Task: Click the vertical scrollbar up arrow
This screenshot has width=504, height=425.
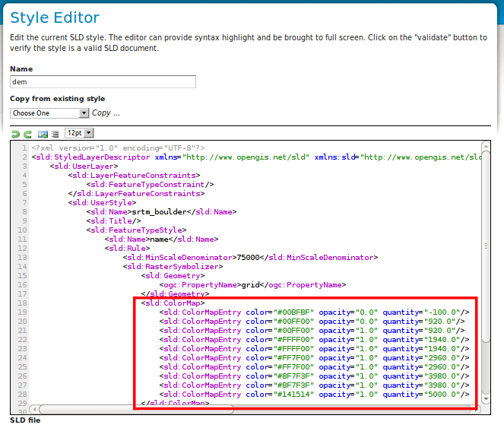Action: [x=486, y=146]
